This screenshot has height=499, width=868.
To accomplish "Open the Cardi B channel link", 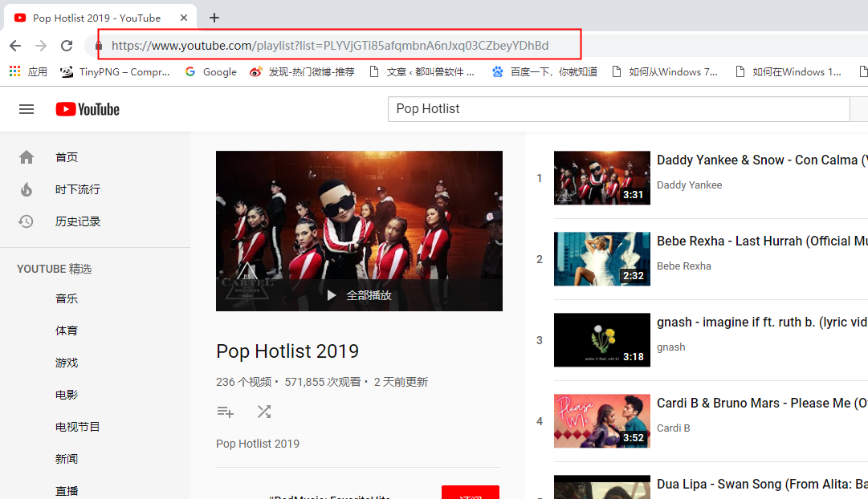I will pos(673,428).
